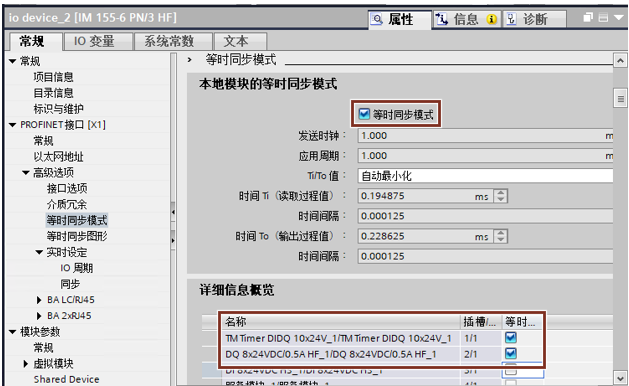
Task: Select 常规 under PROFINET 接口
Action: click(43, 141)
